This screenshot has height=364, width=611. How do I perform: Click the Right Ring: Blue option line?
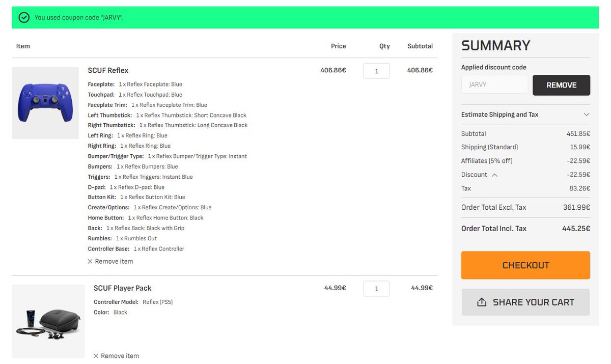click(x=129, y=146)
